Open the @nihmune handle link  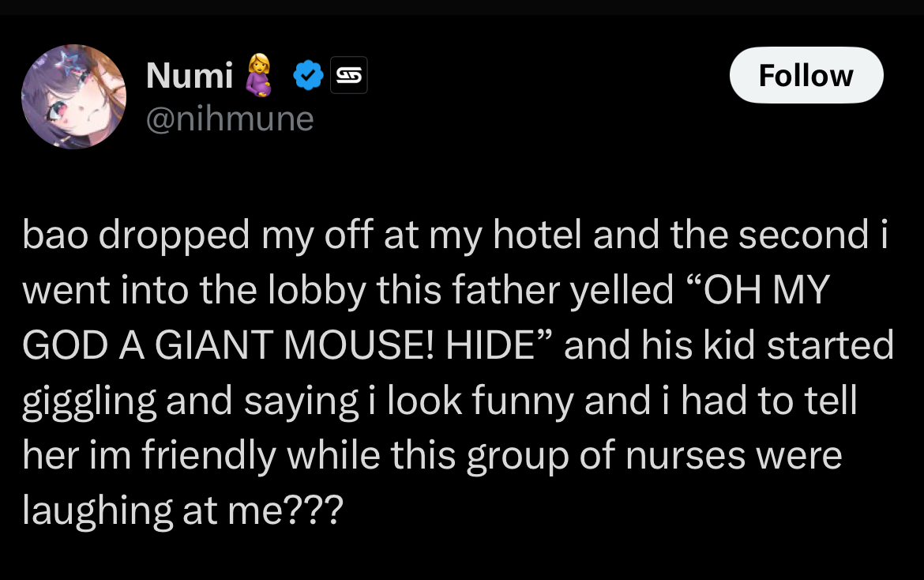[230, 119]
